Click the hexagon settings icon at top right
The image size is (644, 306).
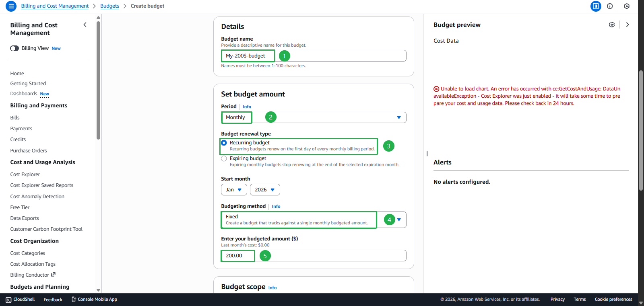[627, 6]
